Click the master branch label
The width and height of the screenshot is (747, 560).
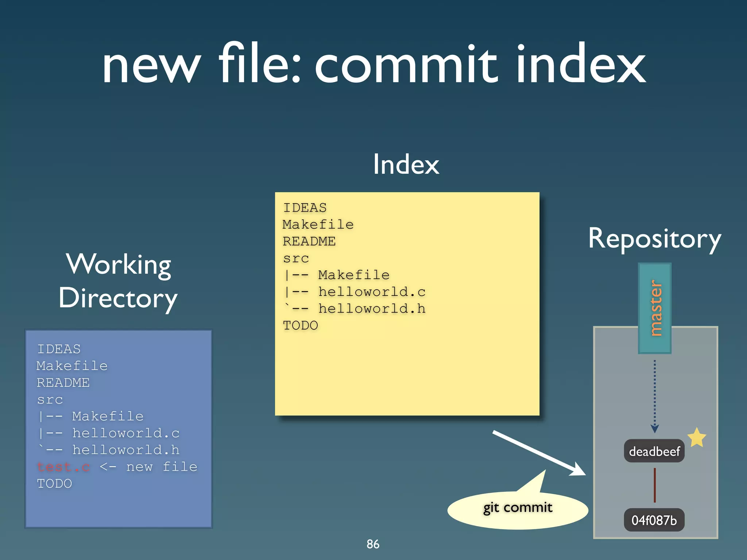tap(655, 308)
